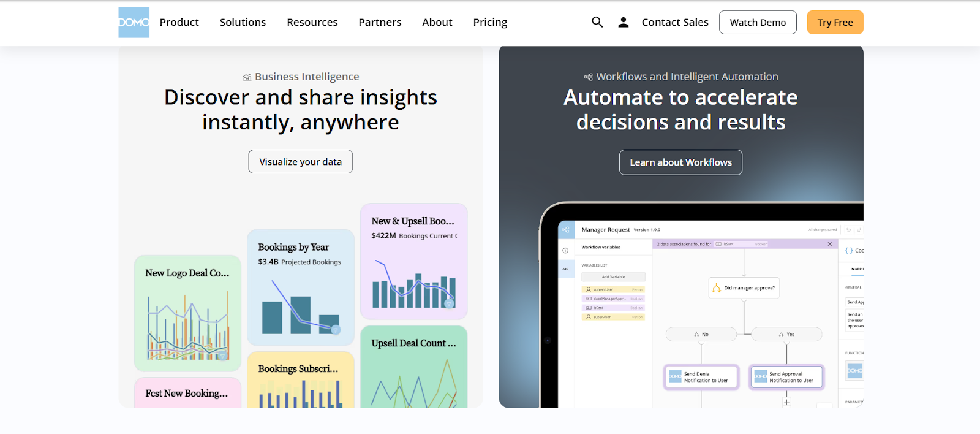Go to the Pricing page

point(490,22)
